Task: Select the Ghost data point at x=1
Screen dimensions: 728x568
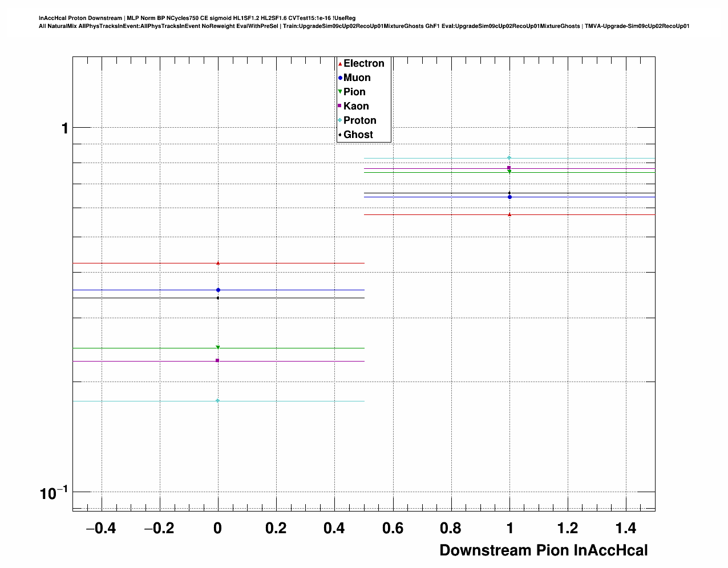Action: pyautogui.click(x=509, y=193)
